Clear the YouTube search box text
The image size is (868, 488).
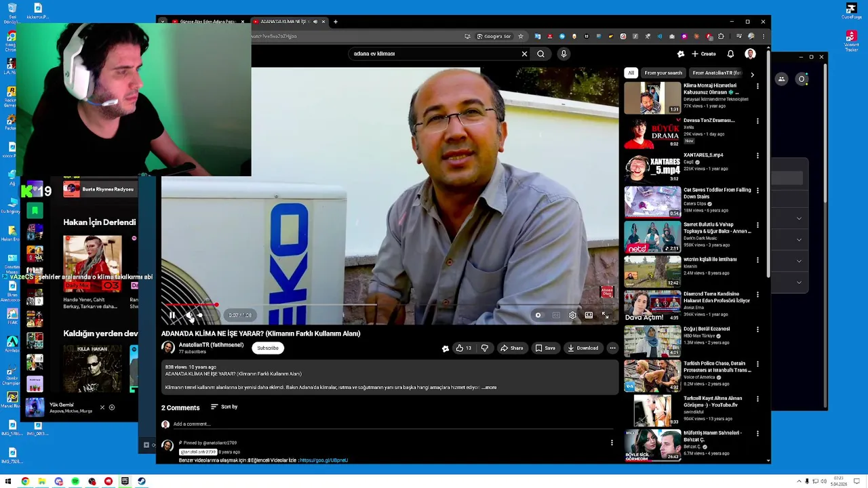[524, 54]
